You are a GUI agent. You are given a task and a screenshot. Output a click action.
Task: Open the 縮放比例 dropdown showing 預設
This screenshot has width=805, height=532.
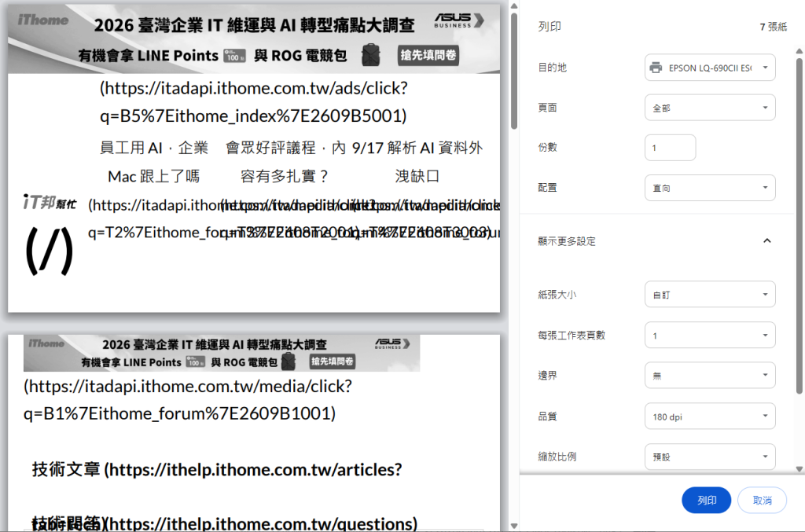(x=710, y=457)
